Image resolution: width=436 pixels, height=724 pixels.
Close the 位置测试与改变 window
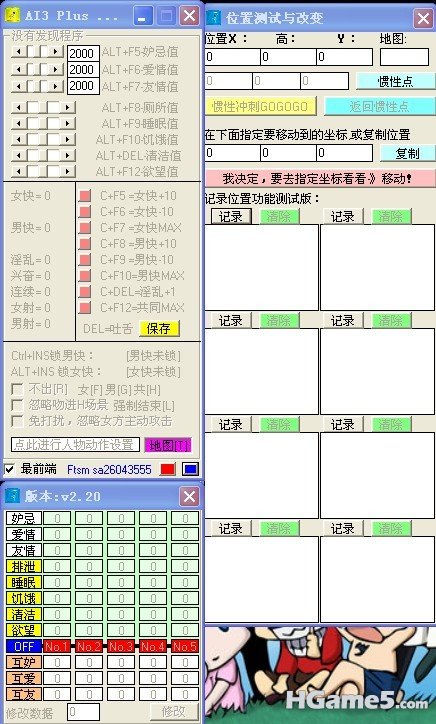(x=423, y=18)
